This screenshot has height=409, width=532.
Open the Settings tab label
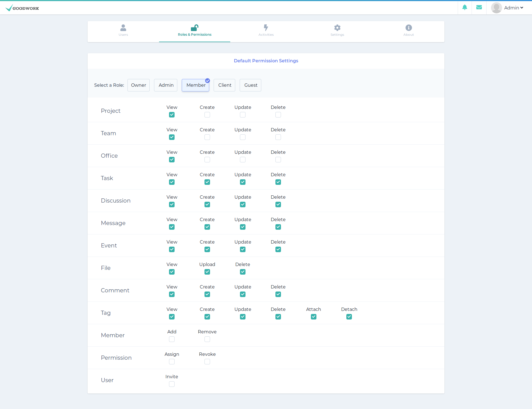[337, 35]
